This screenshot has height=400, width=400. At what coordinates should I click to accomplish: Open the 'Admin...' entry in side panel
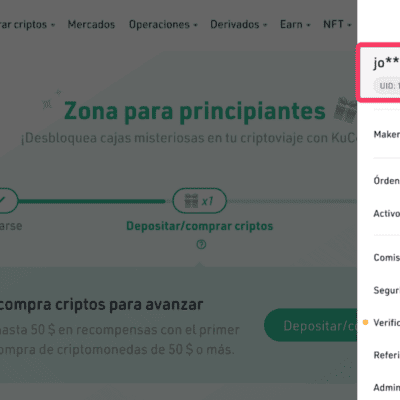[x=387, y=387]
